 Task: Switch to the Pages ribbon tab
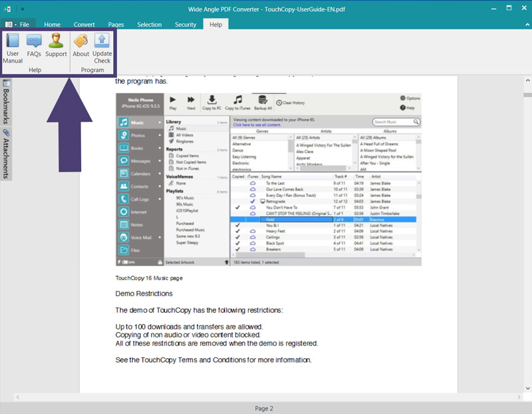116,25
